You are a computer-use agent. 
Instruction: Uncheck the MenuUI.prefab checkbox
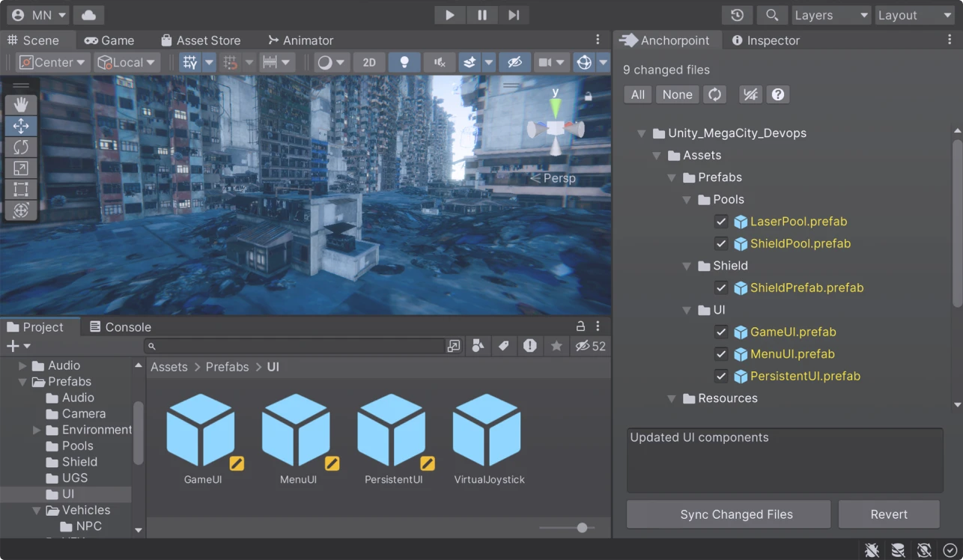[721, 354]
